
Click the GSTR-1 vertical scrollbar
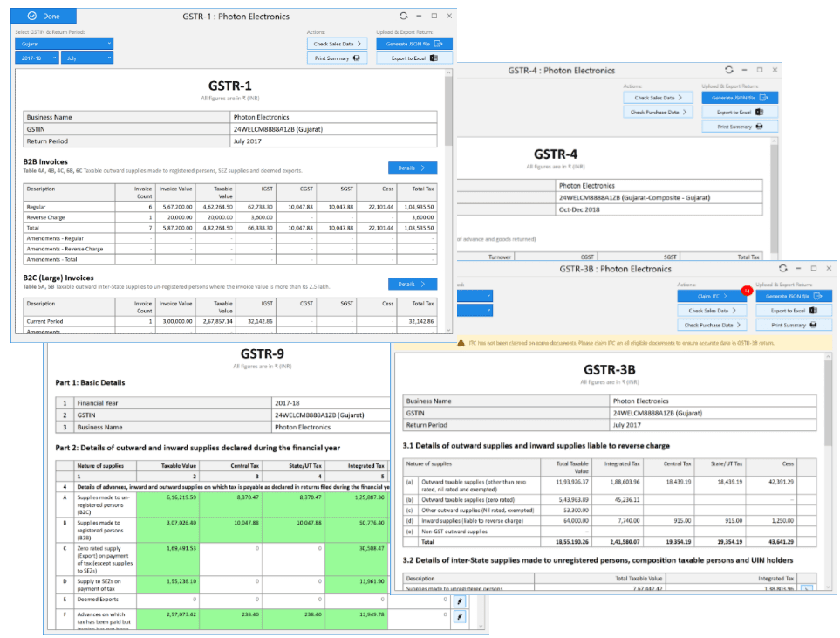448,113
